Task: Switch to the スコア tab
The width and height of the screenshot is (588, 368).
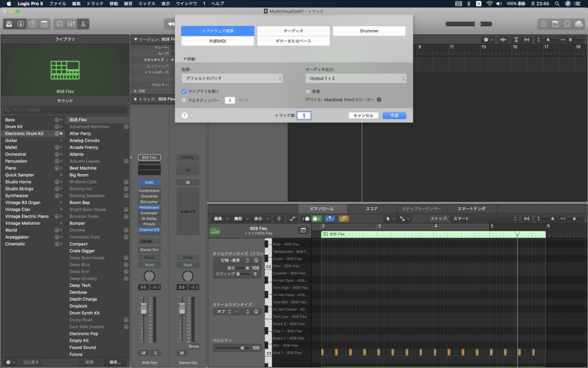Action: pyautogui.click(x=372, y=209)
